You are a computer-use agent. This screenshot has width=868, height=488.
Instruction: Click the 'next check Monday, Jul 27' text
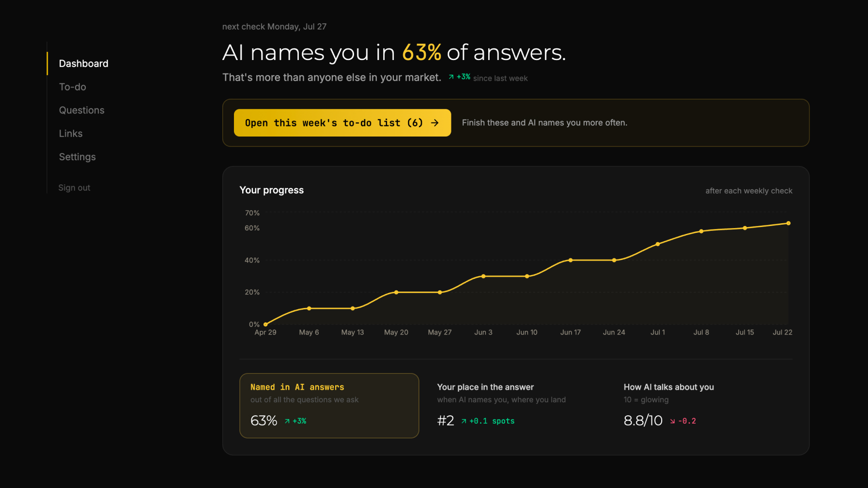(x=274, y=27)
